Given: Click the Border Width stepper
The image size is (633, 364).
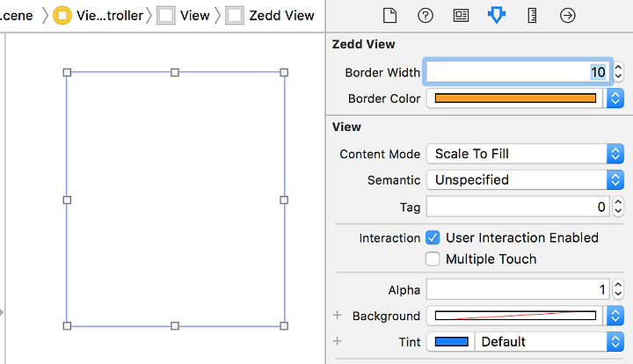Looking at the screenshot, I should pyautogui.click(x=618, y=72).
